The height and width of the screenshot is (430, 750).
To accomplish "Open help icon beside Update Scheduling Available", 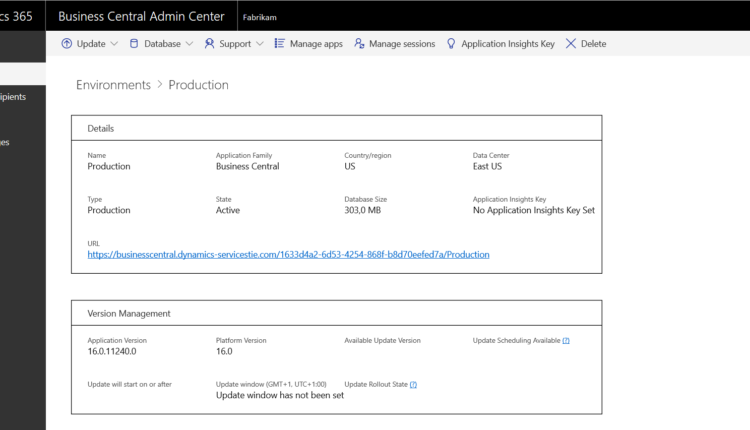I will 566,341.
